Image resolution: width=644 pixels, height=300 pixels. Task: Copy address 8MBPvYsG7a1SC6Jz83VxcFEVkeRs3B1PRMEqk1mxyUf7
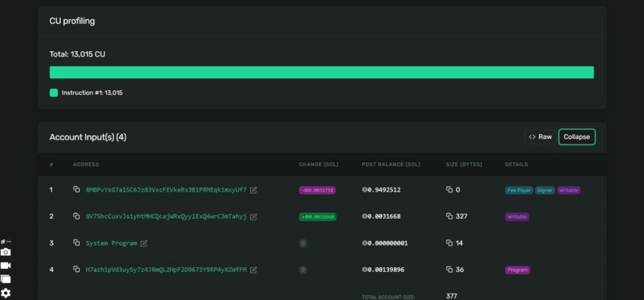(77, 189)
